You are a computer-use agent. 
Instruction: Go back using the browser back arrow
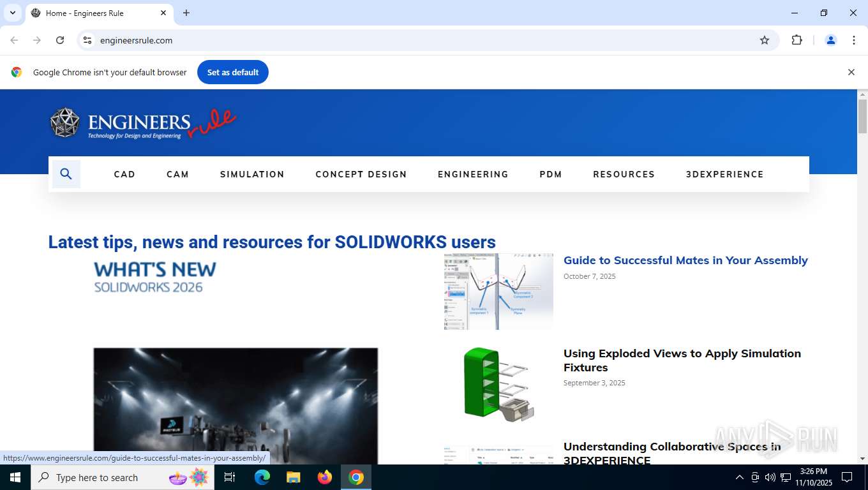tap(14, 40)
